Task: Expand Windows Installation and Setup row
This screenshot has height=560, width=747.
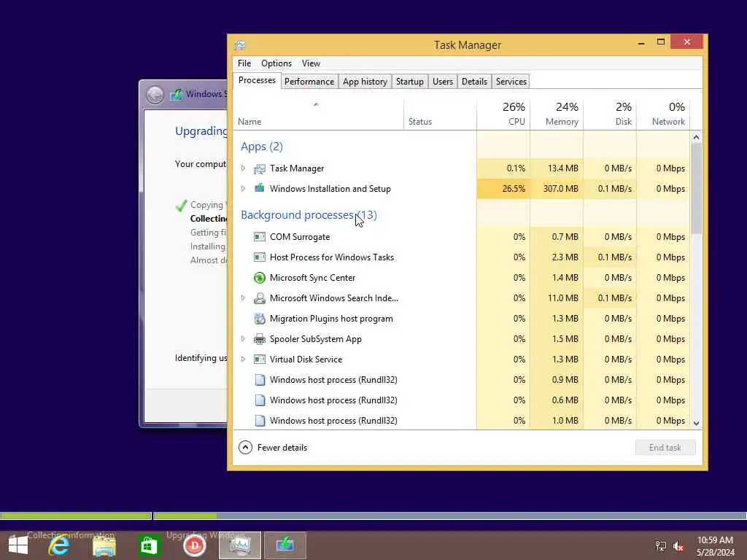Action: click(243, 189)
